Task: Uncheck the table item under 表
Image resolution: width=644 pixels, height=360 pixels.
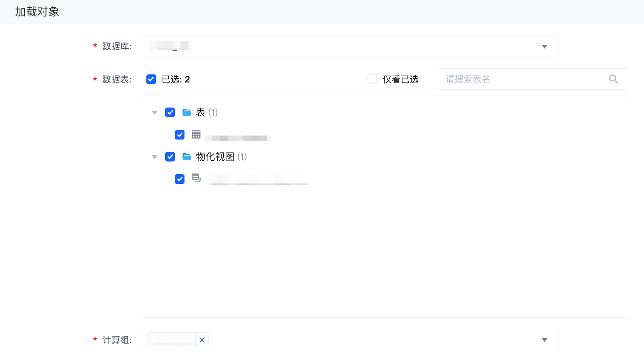Action: pyautogui.click(x=180, y=135)
